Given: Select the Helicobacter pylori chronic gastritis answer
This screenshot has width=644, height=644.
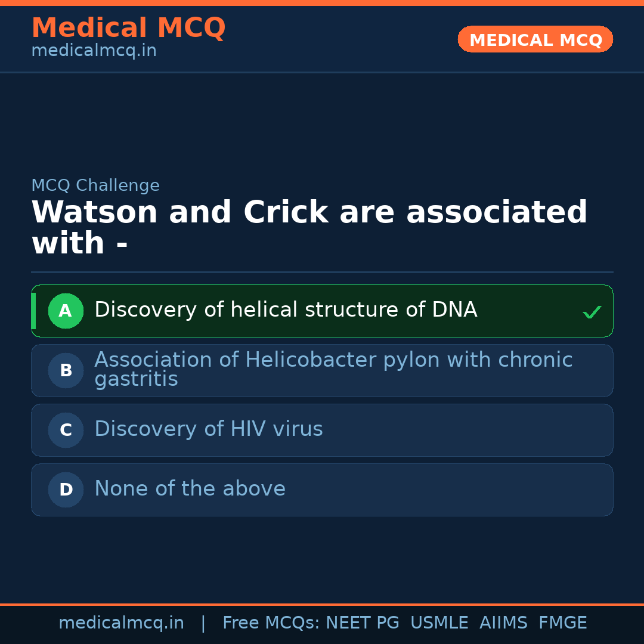Looking at the screenshot, I should tap(333, 369).
